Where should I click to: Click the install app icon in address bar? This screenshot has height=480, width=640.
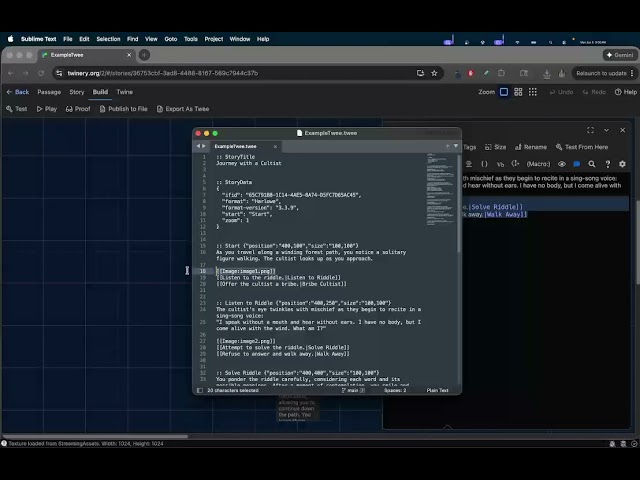[420, 73]
